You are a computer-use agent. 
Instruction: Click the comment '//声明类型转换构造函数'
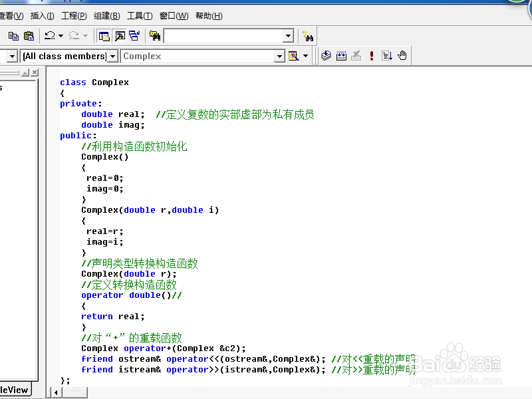point(140,263)
